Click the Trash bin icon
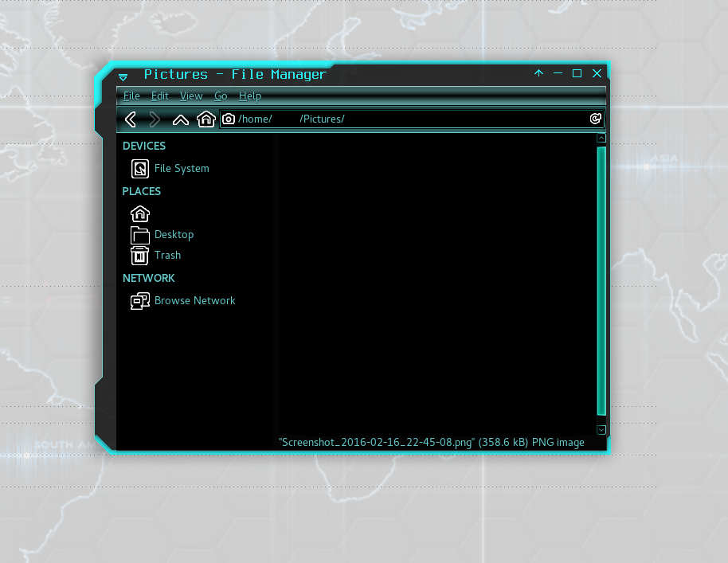The height and width of the screenshot is (563, 728). (x=139, y=256)
